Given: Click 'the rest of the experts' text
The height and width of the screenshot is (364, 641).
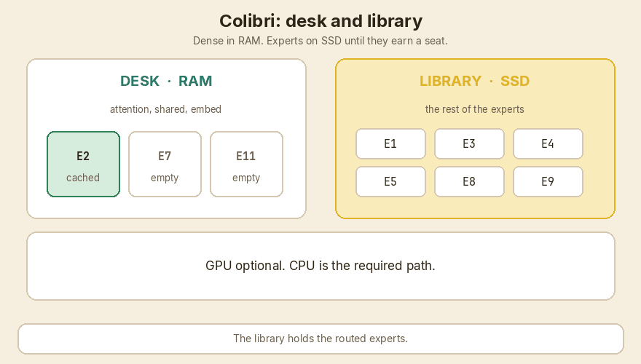Looking at the screenshot, I should pos(475,109).
